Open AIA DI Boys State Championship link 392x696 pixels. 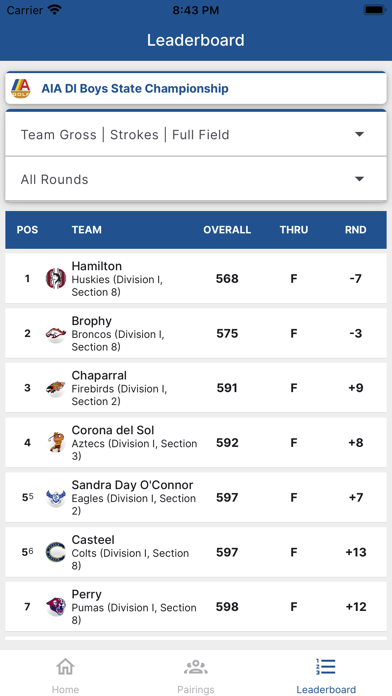click(135, 88)
